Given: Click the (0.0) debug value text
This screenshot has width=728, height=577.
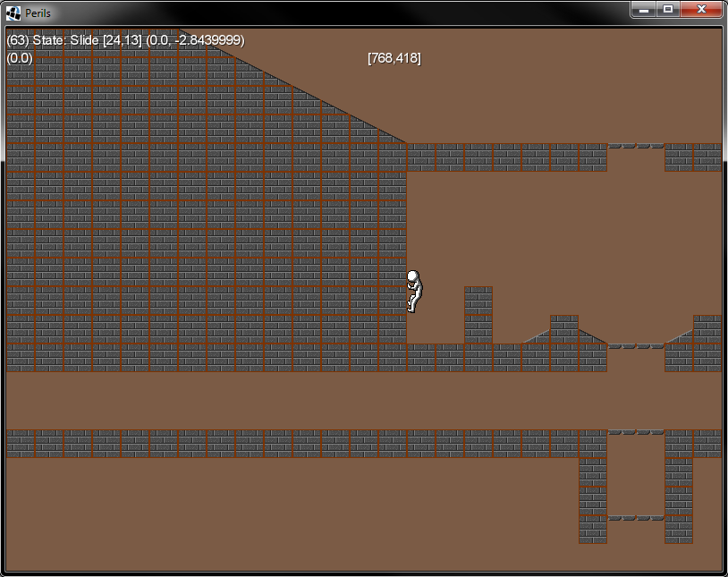Looking at the screenshot, I should tap(20, 58).
